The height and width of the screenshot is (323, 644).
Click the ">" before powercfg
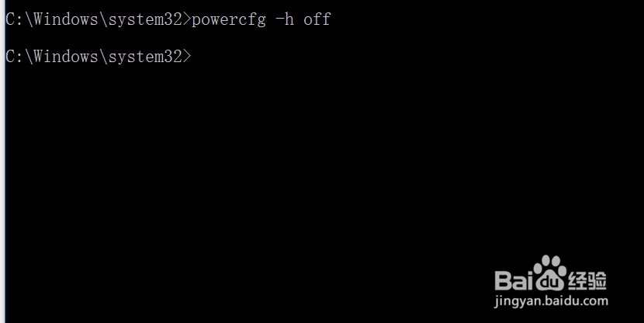pyautogui.click(x=187, y=19)
